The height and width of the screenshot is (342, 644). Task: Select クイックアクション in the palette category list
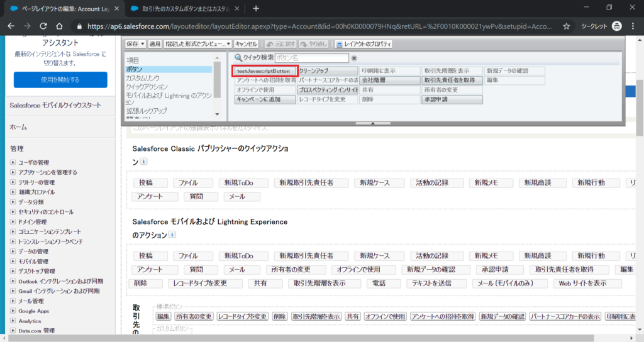[x=147, y=86]
